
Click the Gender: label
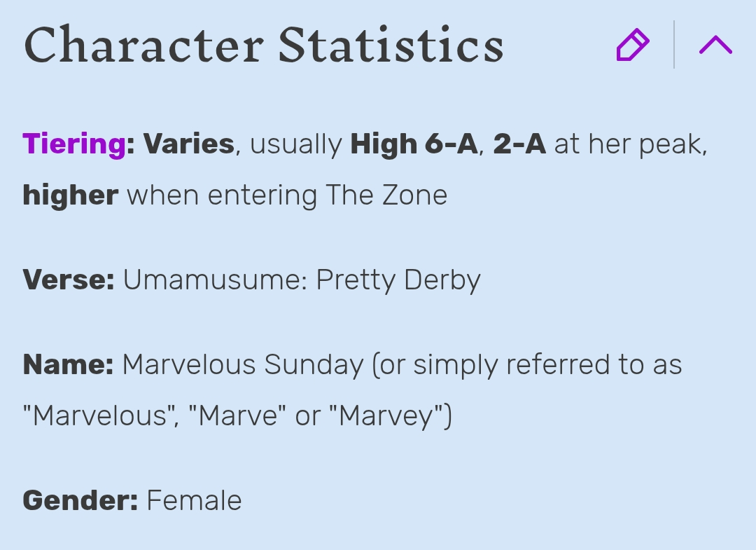click(80, 500)
